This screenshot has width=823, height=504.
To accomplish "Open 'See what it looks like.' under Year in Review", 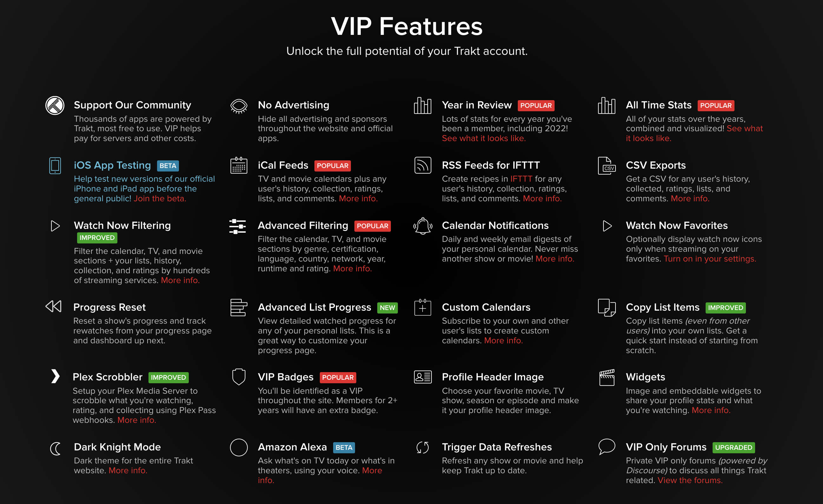I will (x=484, y=138).
